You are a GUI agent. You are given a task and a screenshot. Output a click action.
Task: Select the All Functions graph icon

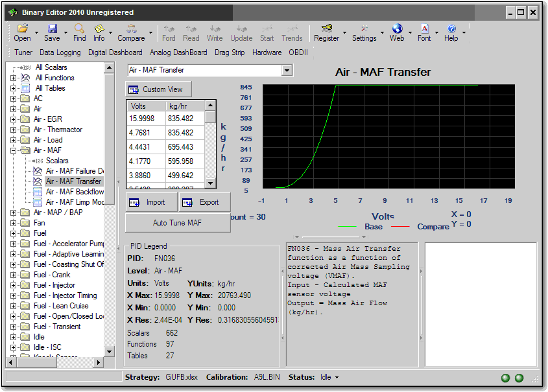pos(25,78)
